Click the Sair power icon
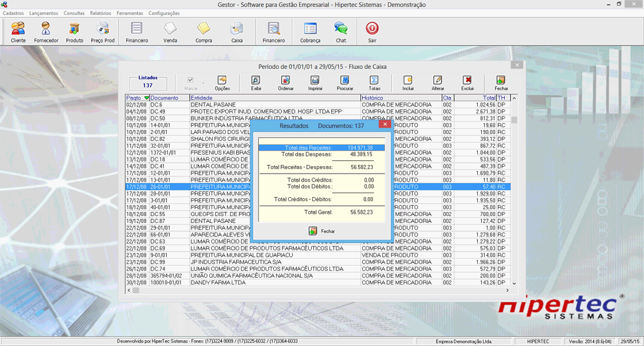The width and height of the screenshot is (644, 346). tap(372, 32)
